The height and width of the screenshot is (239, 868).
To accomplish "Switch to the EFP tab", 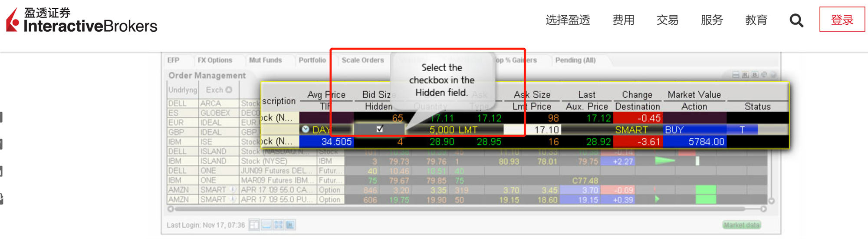I will coord(173,60).
